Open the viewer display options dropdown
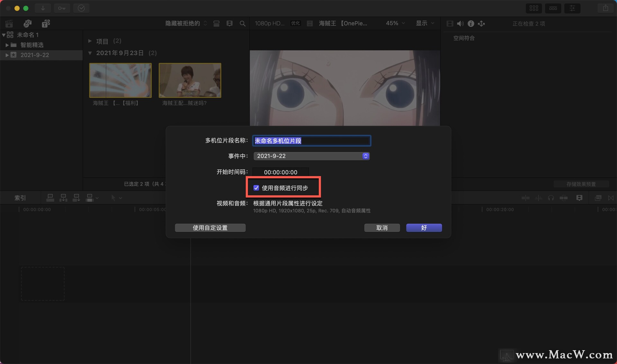 (x=425, y=23)
